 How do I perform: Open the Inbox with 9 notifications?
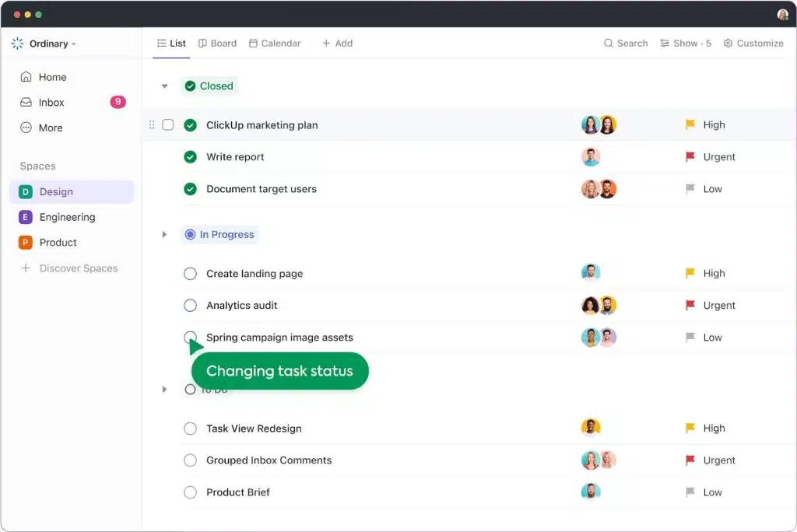point(51,102)
